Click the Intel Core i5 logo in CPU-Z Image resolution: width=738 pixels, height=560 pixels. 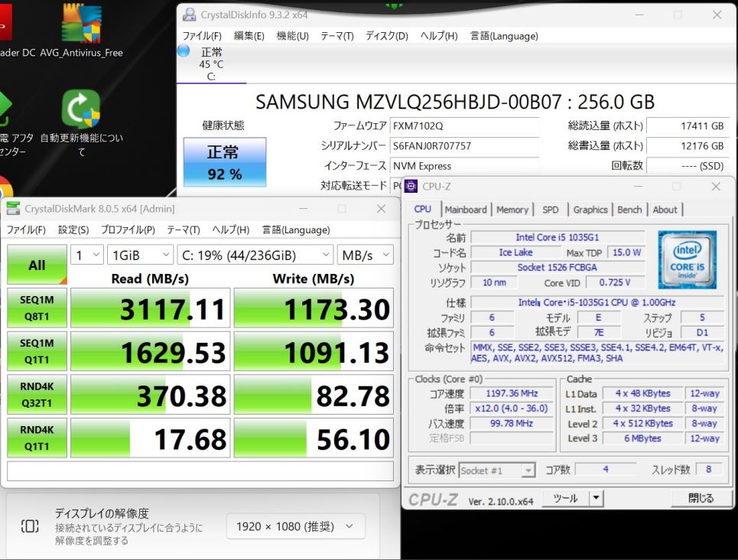point(688,259)
